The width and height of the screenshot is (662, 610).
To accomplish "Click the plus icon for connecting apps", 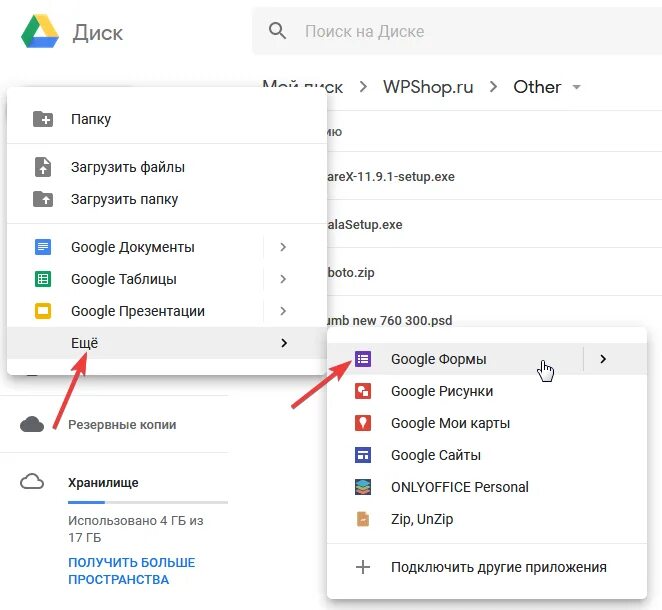I will (x=363, y=567).
